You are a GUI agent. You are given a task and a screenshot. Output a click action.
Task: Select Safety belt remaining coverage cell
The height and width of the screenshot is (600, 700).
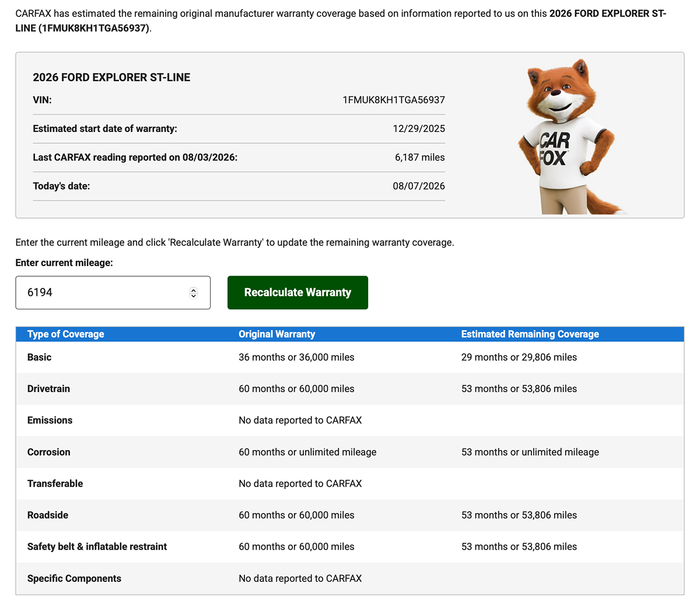click(519, 546)
